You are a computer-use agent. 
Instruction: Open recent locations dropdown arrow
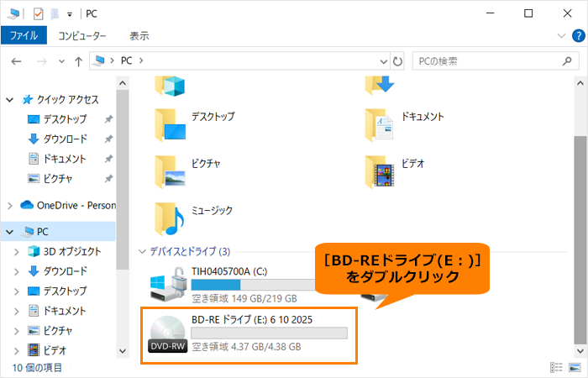61,61
